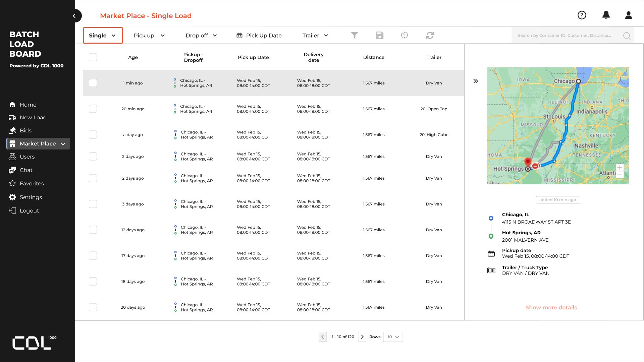The width and height of the screenshot is (644, 362).
Task: Check the 20 min ago load row
Action: (93, 109)
